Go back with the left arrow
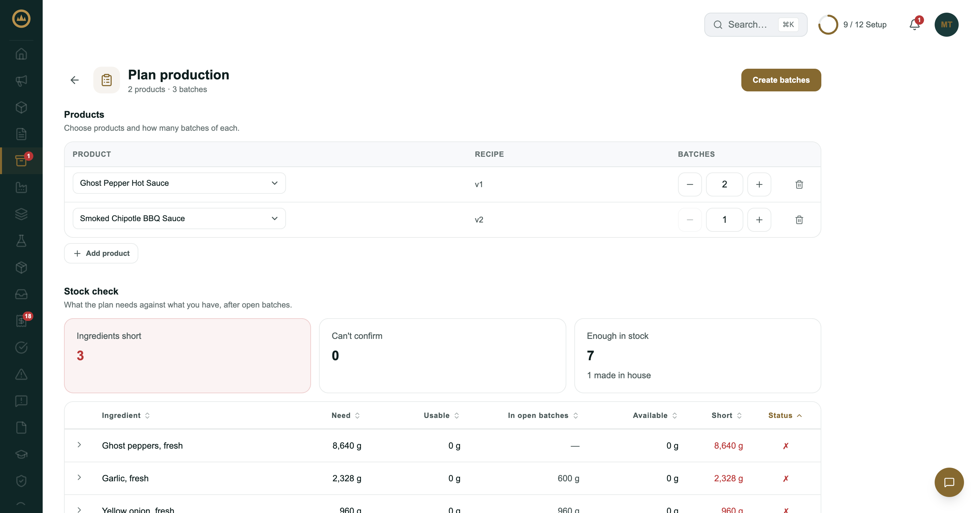This screenshot has width=980, height=513. tap(75, 80)
